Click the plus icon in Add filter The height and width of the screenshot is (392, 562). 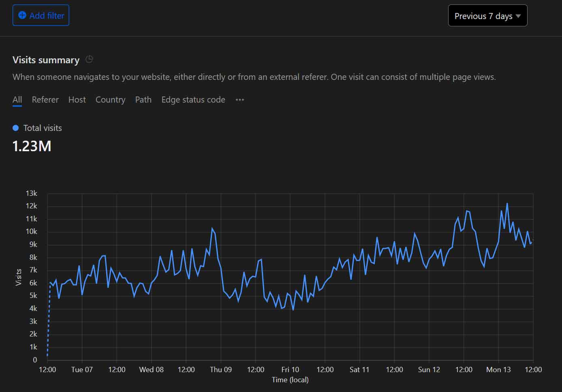point(22,15)
